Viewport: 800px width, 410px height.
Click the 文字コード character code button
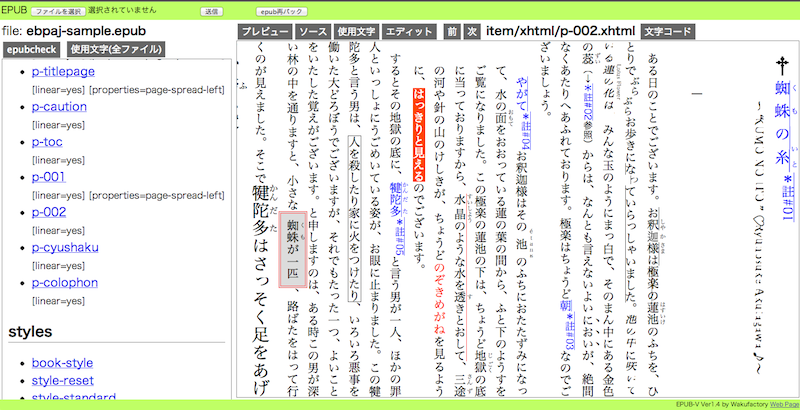[666, 32]
